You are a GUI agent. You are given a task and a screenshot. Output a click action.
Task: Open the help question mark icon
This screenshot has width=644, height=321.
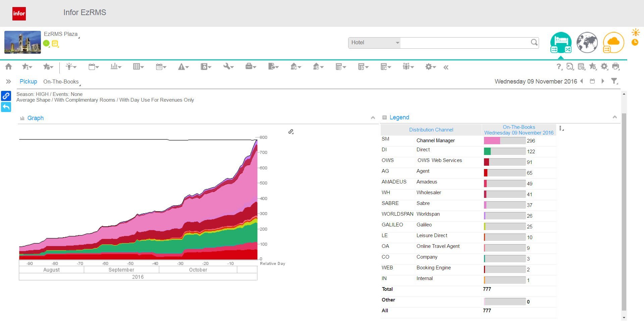[x=559, y=67]
